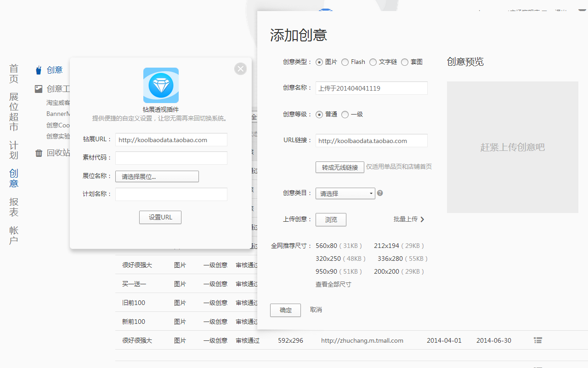Open the 请选择展位 selector
This screenshot has width=588, height=368.
point(157,176)
